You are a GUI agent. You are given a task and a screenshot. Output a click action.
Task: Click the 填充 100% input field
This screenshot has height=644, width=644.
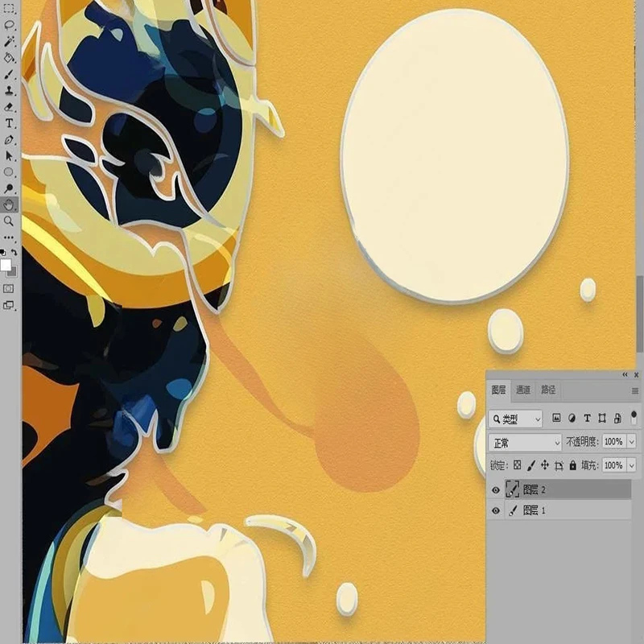[614, 465]
